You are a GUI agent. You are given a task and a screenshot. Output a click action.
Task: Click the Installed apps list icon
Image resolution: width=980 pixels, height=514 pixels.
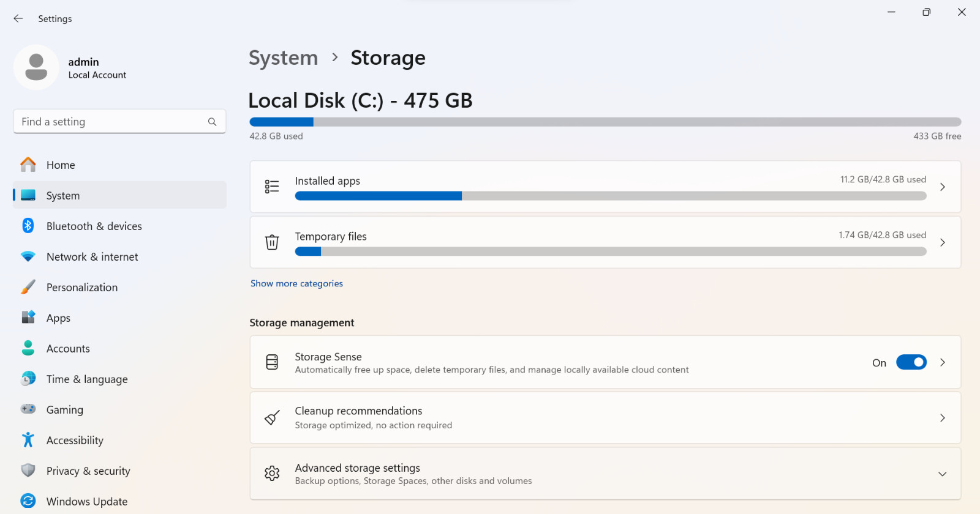click(x=272, y=187)
